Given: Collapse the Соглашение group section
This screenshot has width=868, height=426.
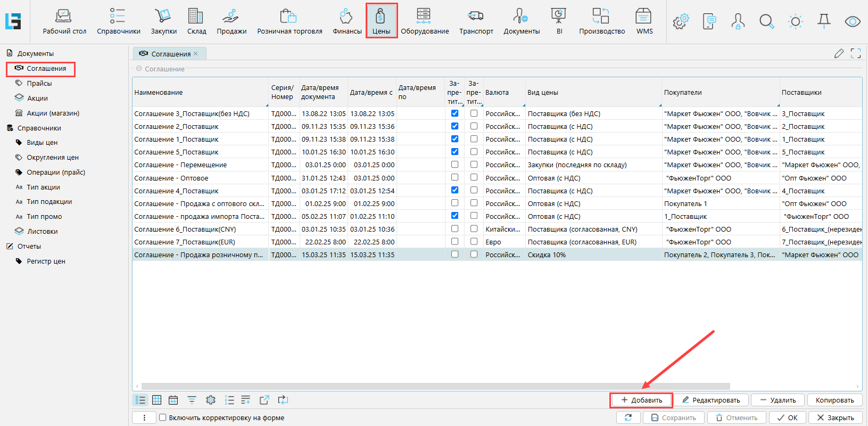Looking at the screenshot, I should [139, 69].
